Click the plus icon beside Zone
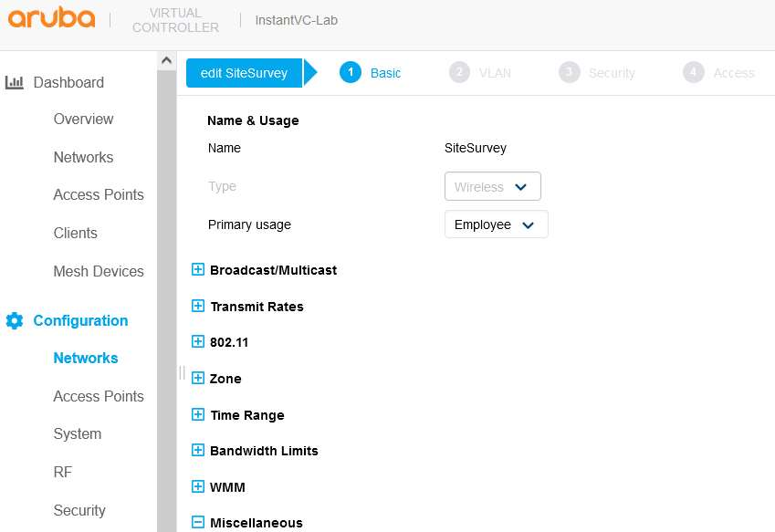 coord(198,379)
